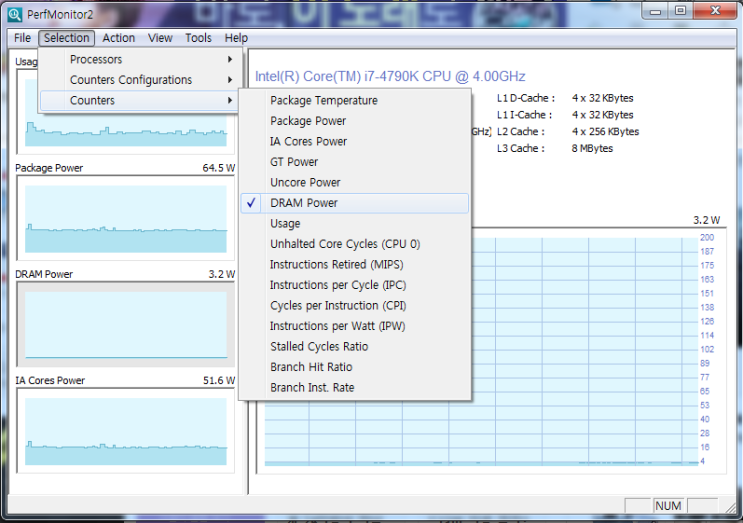Click the 51.6 W IA Cores value
Viewport: 743px width, 523px height.
pyautogui.click(x=218, y=380)
